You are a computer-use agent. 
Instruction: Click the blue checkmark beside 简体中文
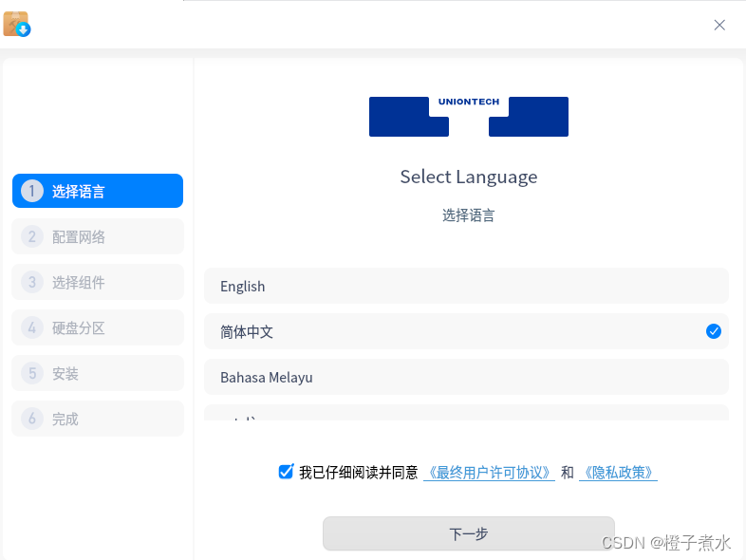click(714, 331)
